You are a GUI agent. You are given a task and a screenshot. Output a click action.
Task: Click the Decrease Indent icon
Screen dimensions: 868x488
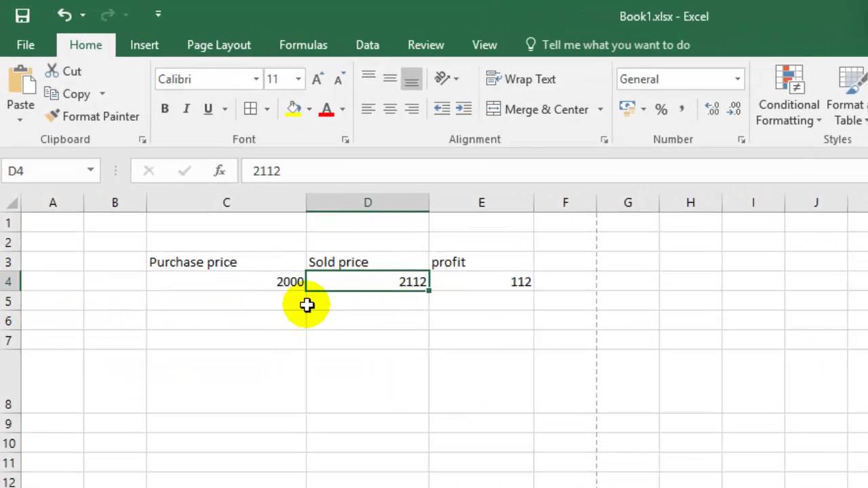pos(441,108)
